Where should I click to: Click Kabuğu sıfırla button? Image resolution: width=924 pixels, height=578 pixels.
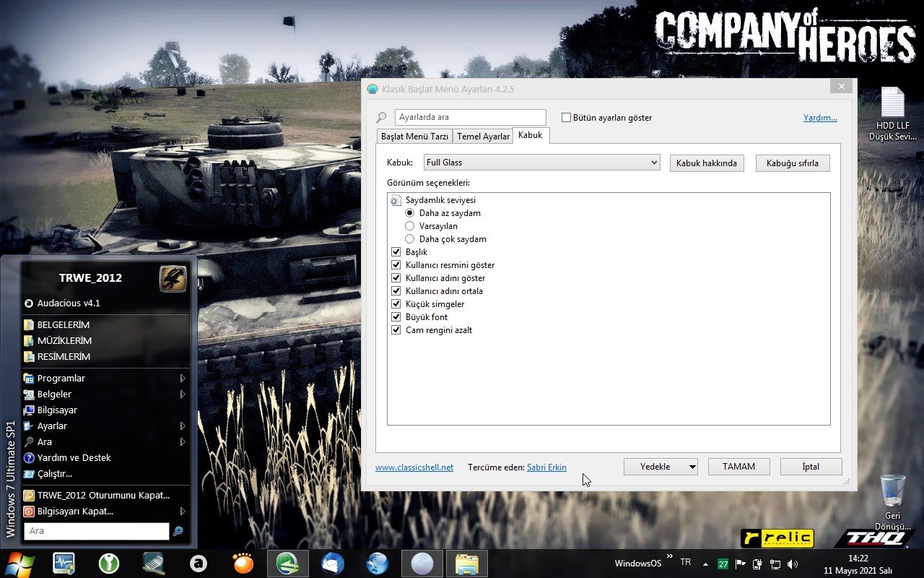click(793, 163)
